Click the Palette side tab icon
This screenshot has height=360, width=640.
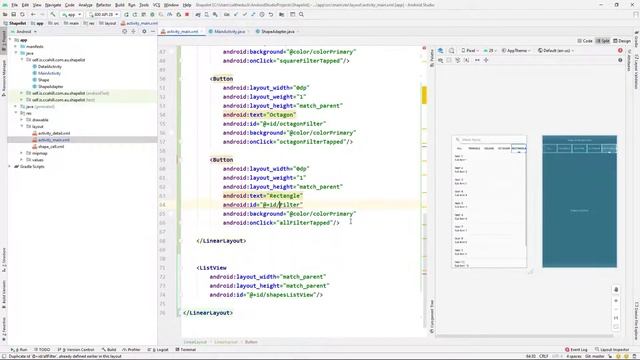click(x=432, y=58)
